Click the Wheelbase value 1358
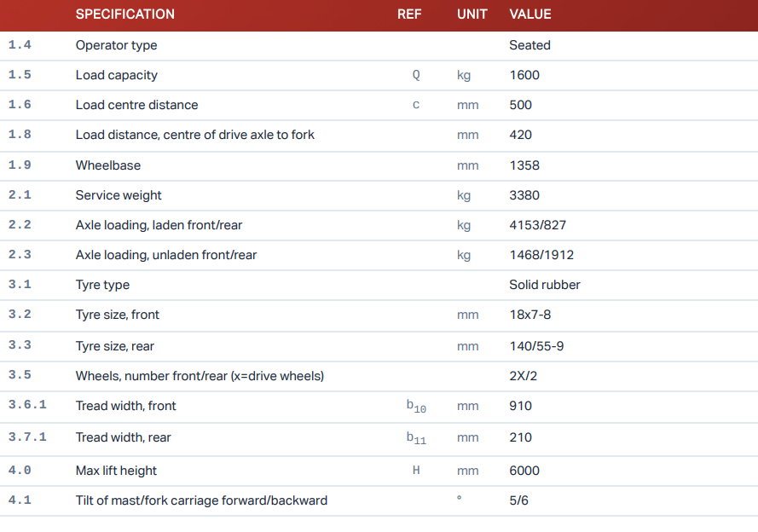This screenshot has height=532, width=758. click(524, 165)
